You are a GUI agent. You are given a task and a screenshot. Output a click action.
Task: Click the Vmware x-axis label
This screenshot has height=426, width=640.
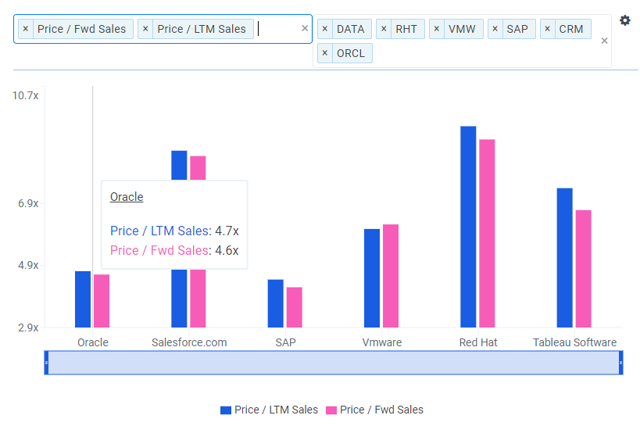(x=382, y=342)
